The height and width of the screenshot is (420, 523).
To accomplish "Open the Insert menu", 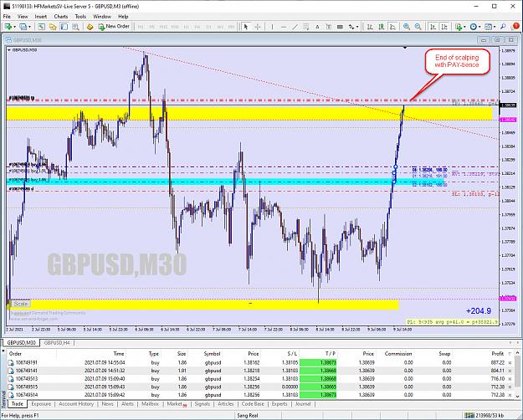I will [x=41, y=17].
